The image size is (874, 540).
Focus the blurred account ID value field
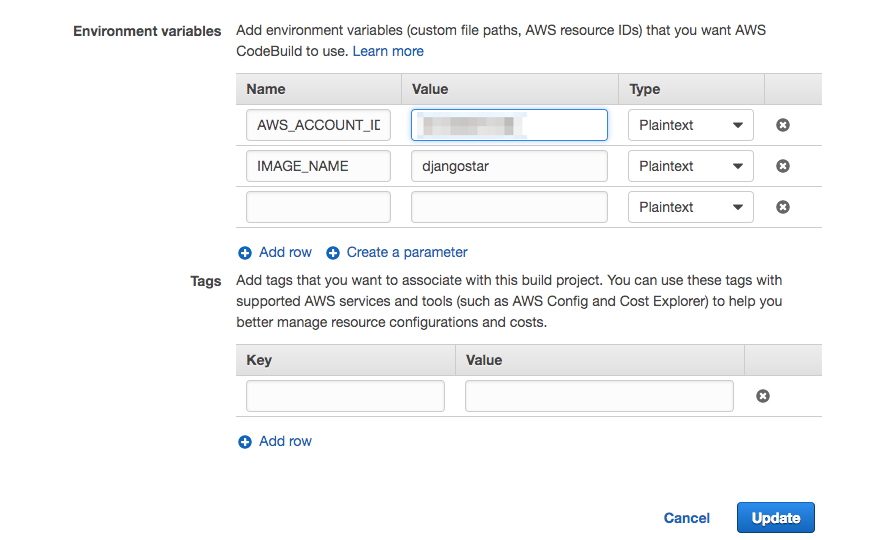click(x=509, y=125)
